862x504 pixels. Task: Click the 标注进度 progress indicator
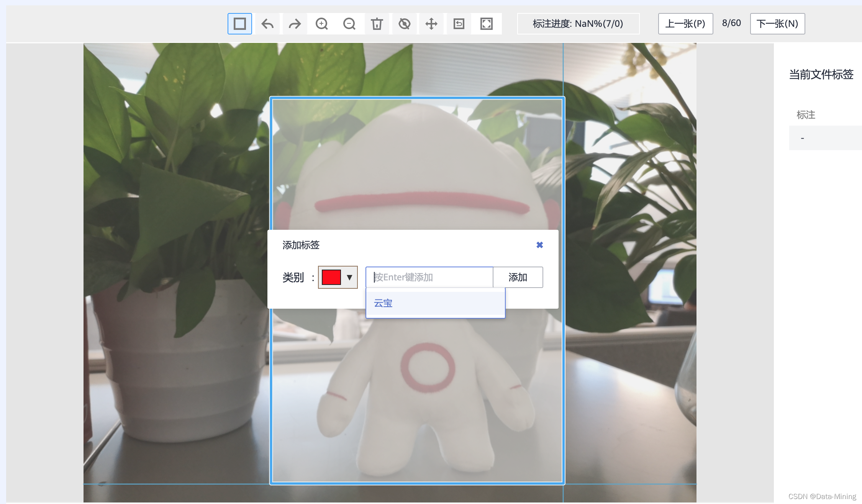pyautogui.click(x=578, y=24)
